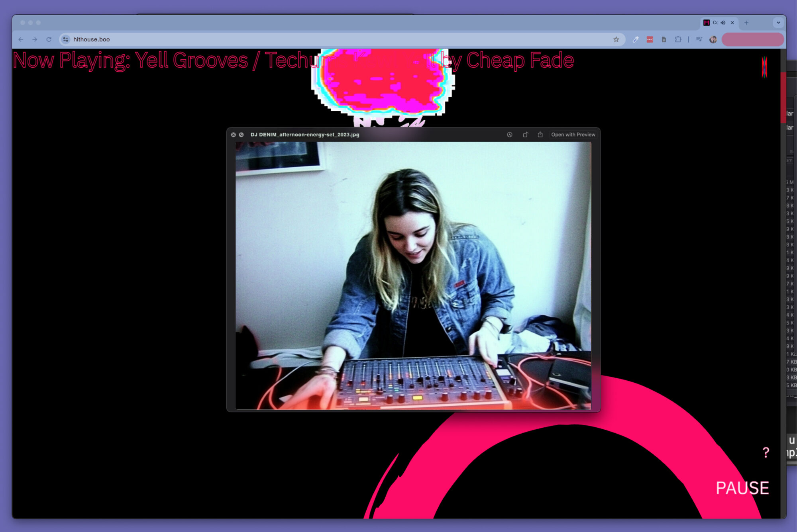This screenshot has height=532, width=797.
Task: Click the glitchy red X icon on page
Action: [x=764, y=67]
